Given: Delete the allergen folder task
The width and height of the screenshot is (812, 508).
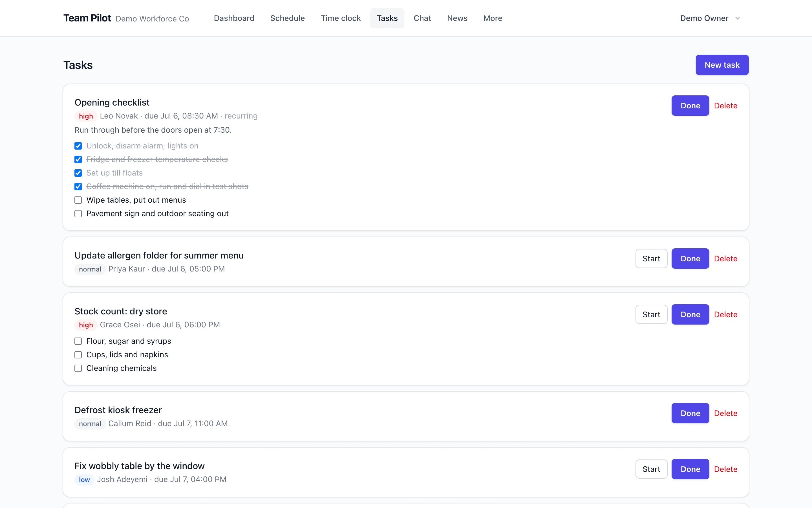Looking at the screenshot, I should click(x=725, y=258).
